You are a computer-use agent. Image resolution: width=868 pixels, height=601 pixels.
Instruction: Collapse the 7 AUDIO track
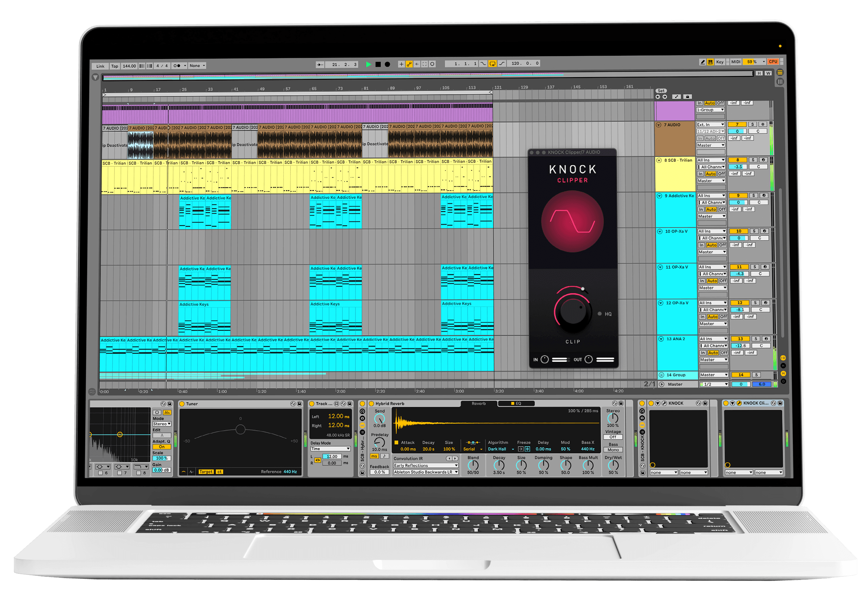659,125
